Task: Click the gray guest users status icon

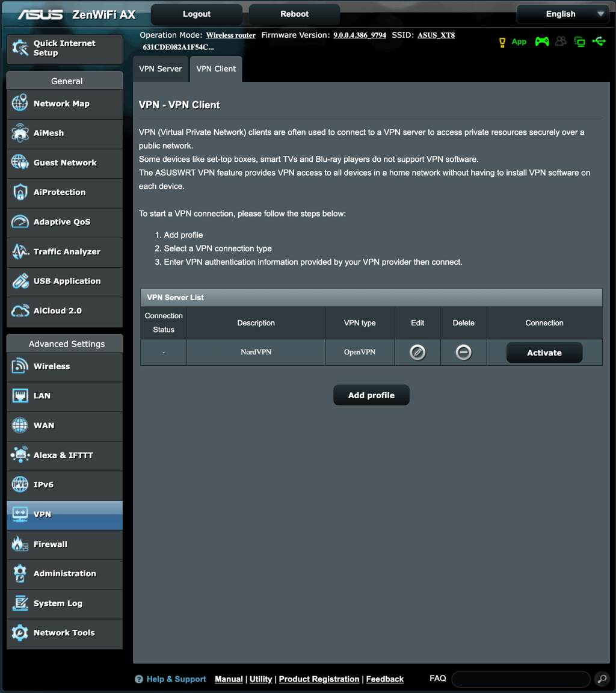Action: coord(561,42)
